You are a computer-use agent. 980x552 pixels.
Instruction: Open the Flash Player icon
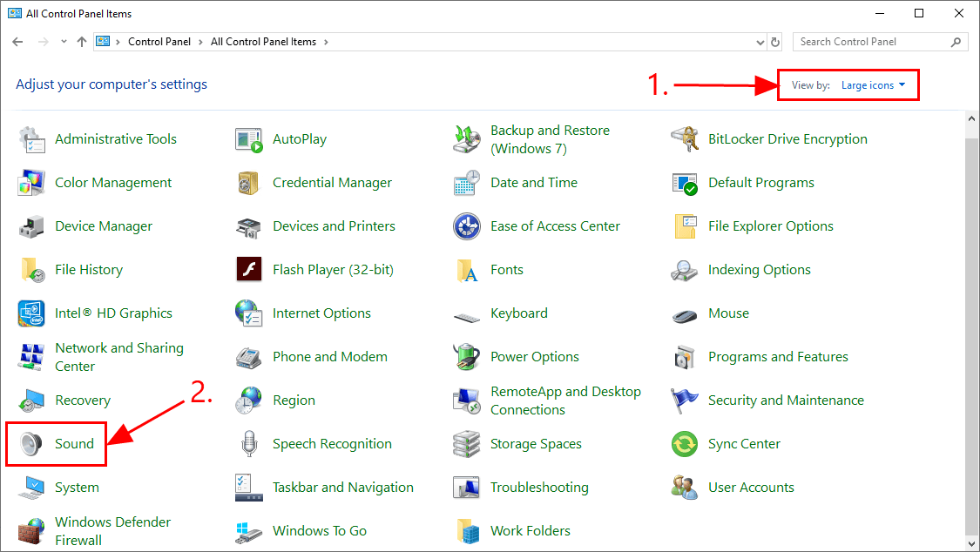249,270
